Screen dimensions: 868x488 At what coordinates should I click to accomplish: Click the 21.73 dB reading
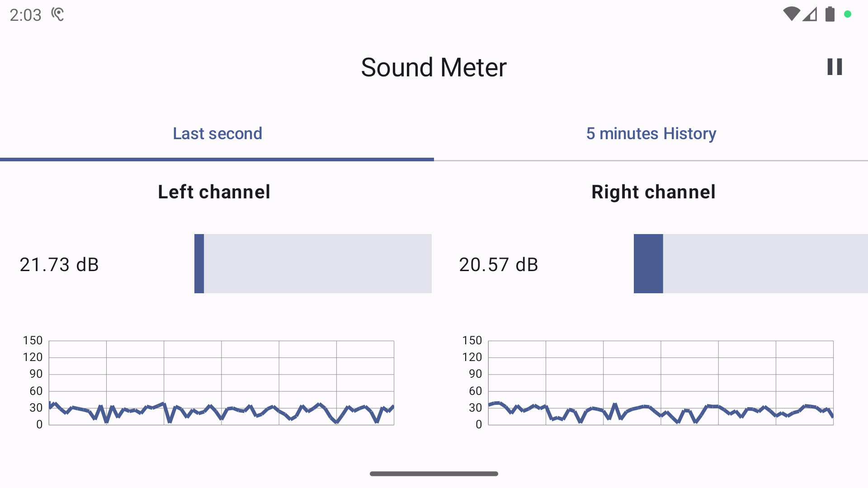pos(59,265)
